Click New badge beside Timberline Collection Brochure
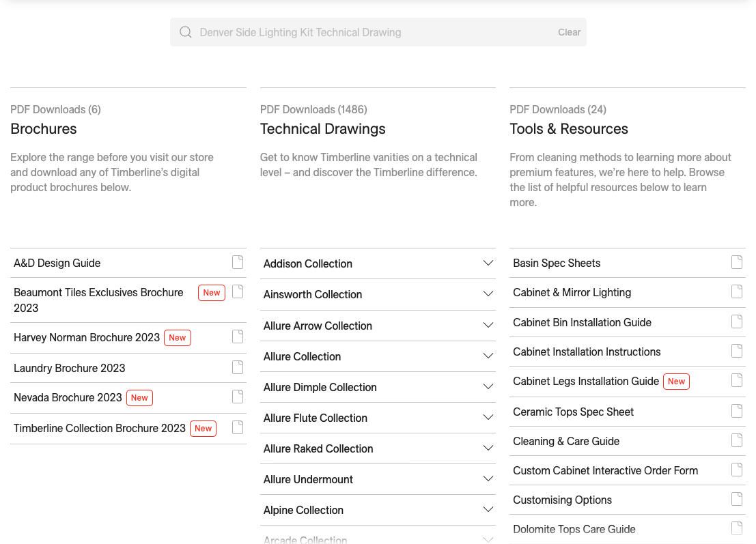756x544 pixels. 203,429
